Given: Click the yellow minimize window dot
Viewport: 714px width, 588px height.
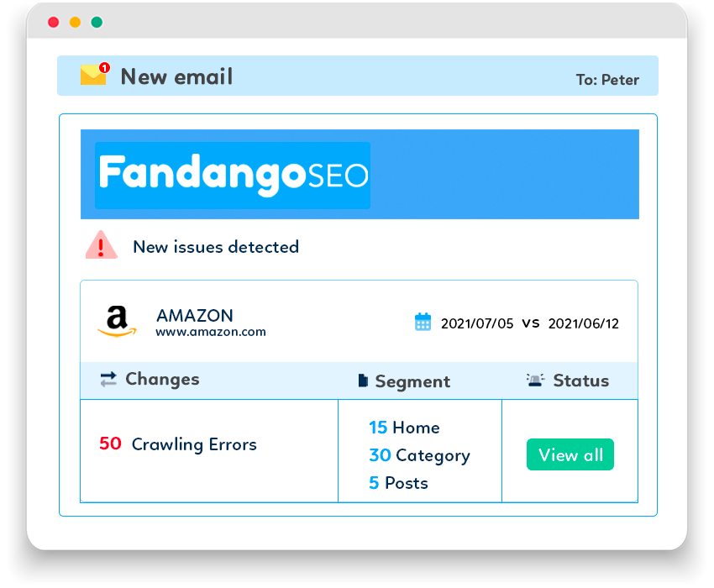Looking at the screenshot, I should point(75,22).
